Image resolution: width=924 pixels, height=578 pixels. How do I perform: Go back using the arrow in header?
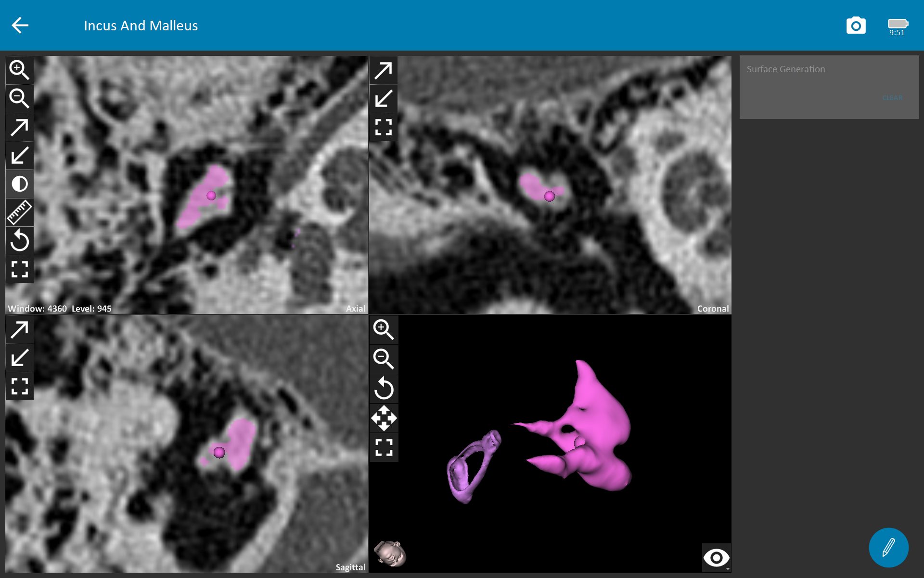20,26
